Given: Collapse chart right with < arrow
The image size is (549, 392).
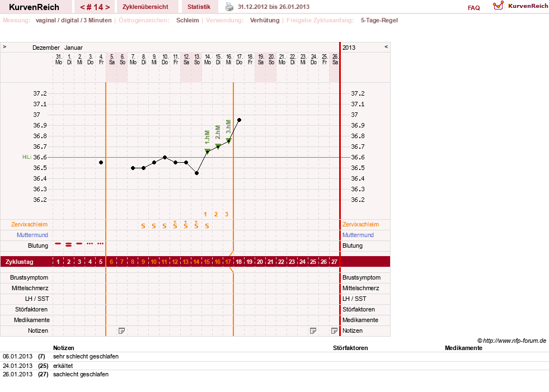Looking at the screenshot, I should (386, 46).
